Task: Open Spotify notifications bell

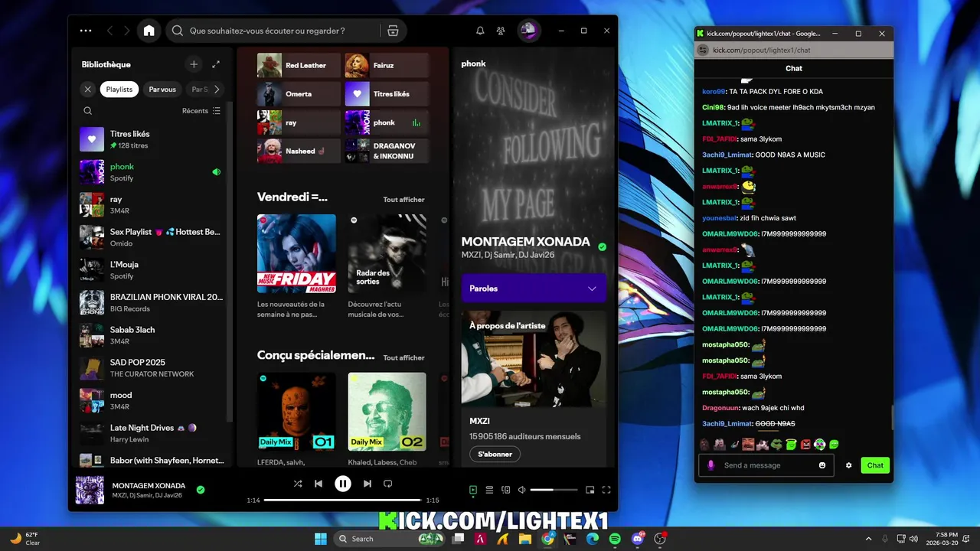Action: pos(480,31)
